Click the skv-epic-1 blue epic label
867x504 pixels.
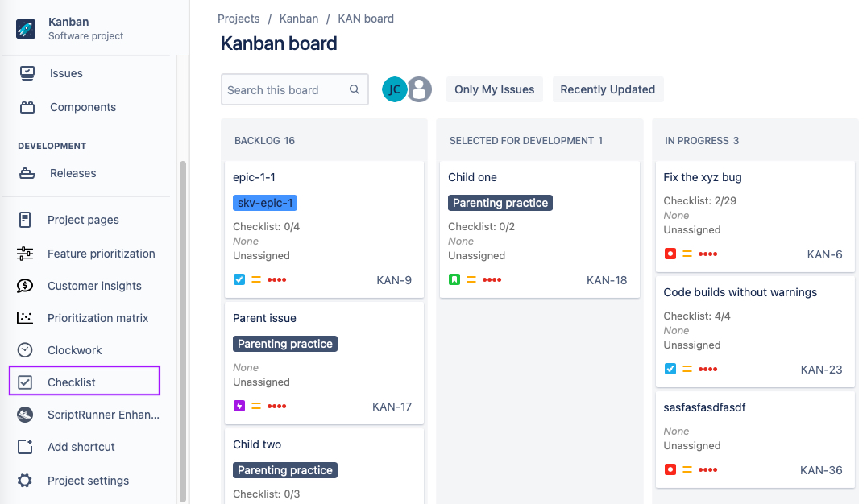pyautogui.click(x=265, y=203)
